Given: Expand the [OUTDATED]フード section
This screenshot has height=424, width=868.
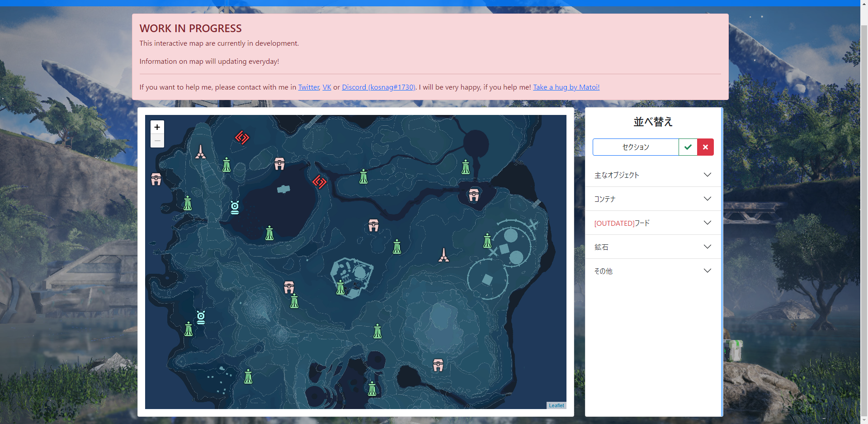Looking at the screenshot, I should click(653, 223).
